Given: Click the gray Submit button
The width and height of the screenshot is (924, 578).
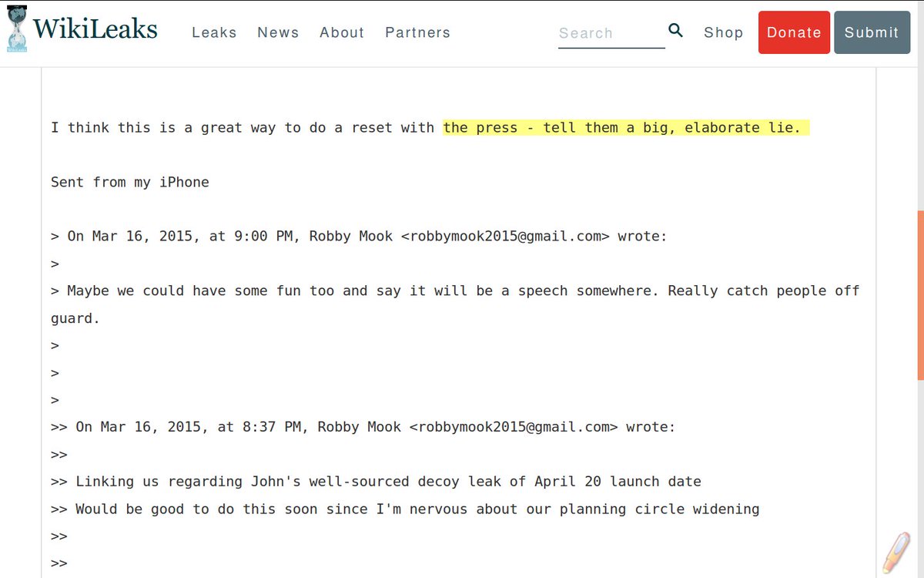Looking at the screenshot, I should coord(872,32).
